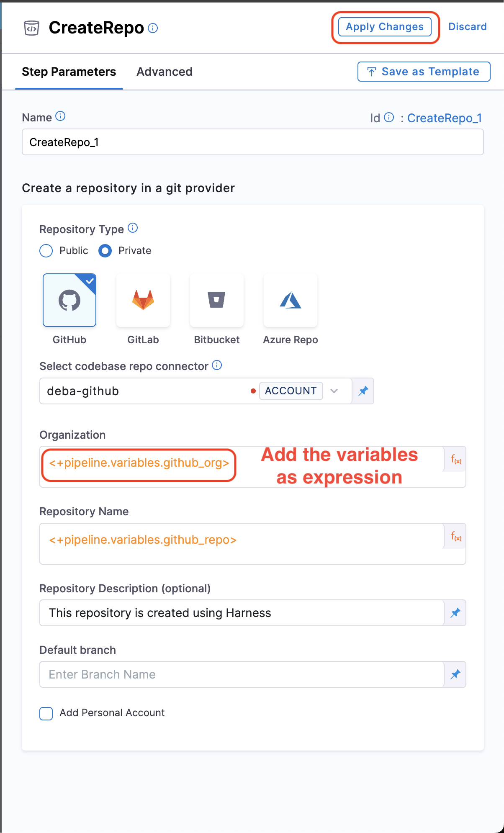Click the Discard link
This screenshot has height=833, width=504.
tap(467, 27)
